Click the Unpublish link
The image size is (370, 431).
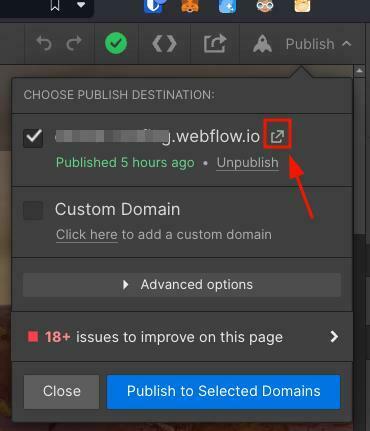pos(248,163)
